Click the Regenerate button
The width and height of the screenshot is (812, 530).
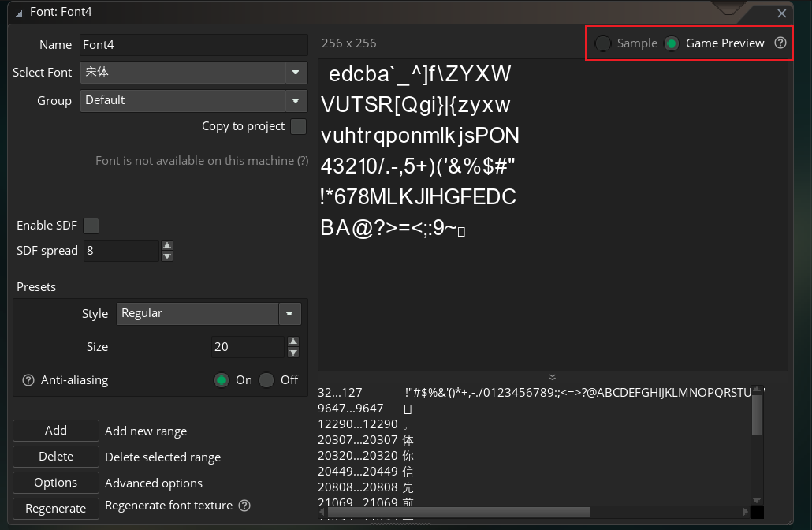click(55, 509)
